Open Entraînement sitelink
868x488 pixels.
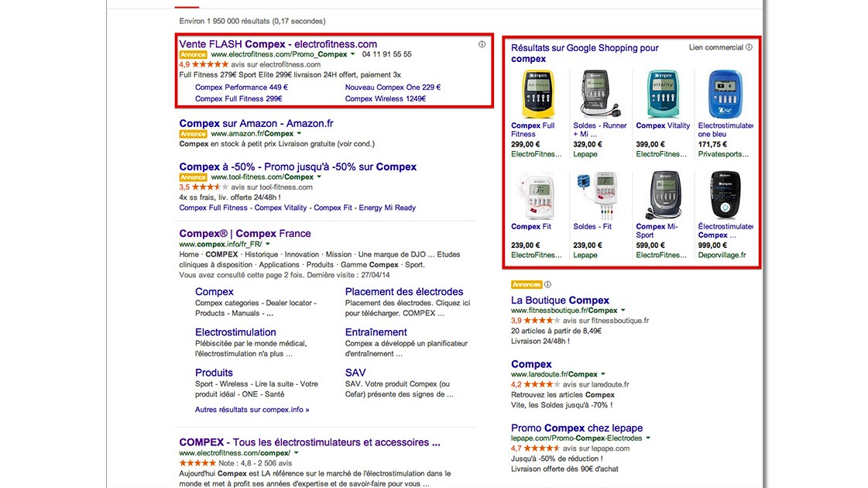coord(376,332)
